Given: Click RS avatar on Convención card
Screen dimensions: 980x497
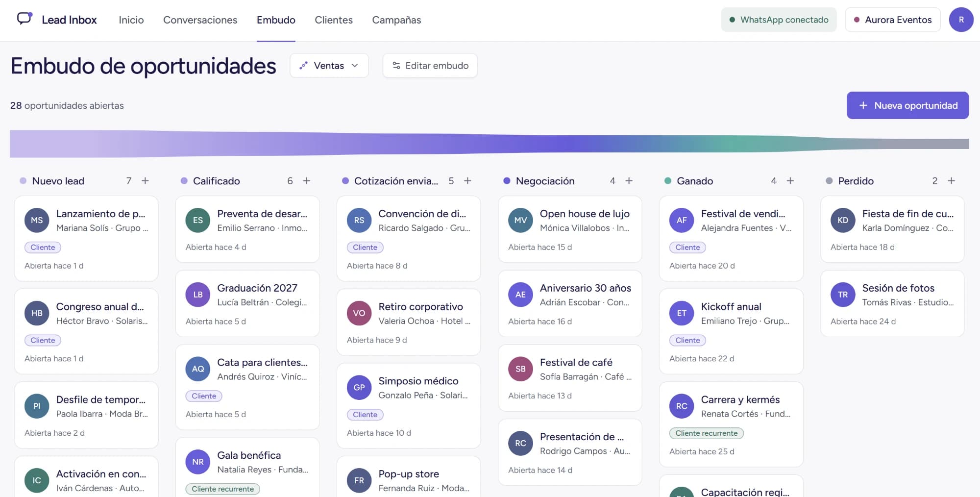Looking at the screenshot, I should 359,221.
